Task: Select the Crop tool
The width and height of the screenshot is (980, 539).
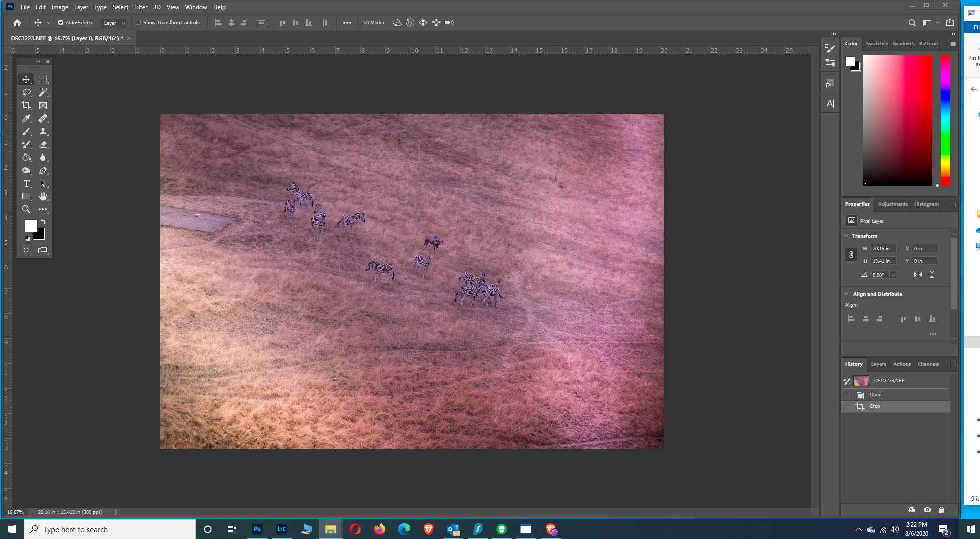Action: point(26,105)
